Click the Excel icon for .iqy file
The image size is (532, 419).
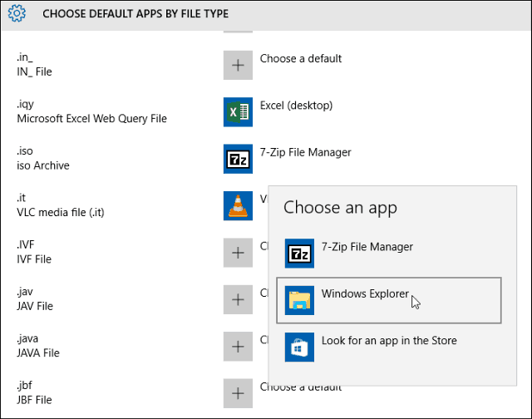click(238, 112)
